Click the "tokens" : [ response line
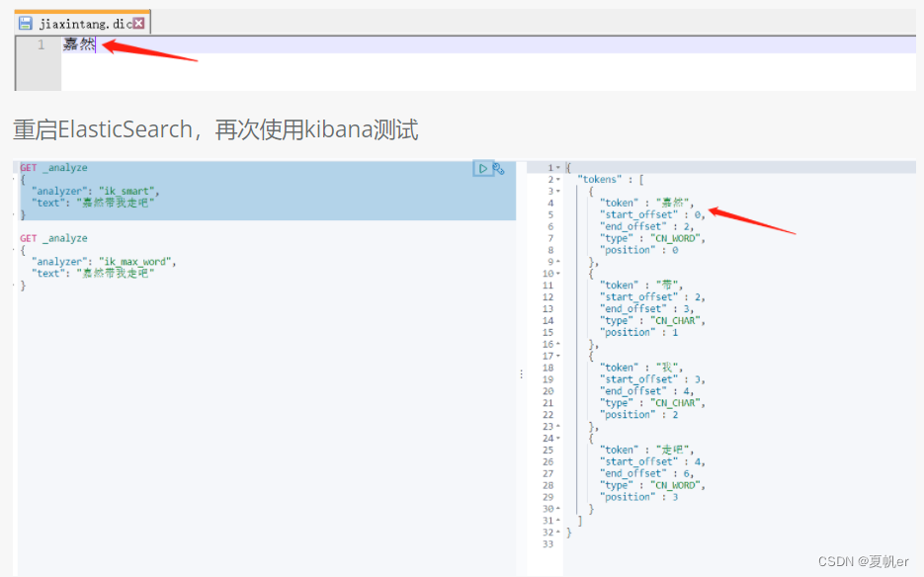924x577 pixels. tap(611, 180)
